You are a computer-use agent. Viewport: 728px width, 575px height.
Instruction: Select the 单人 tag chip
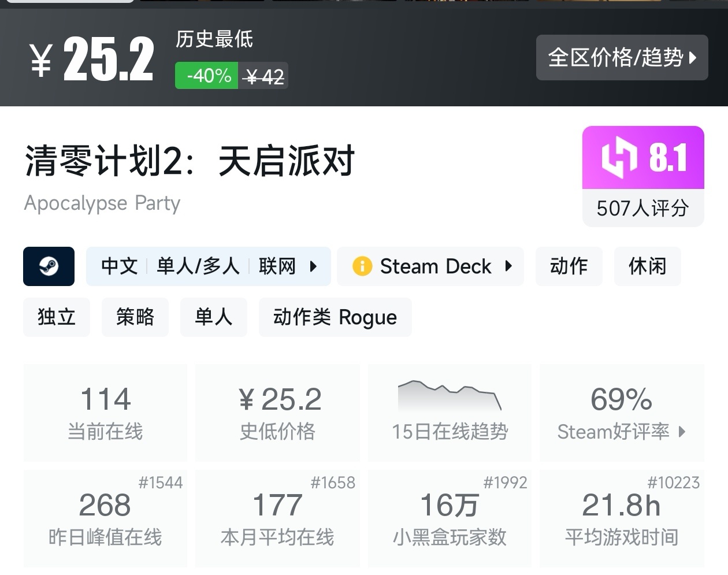(214, 317)
